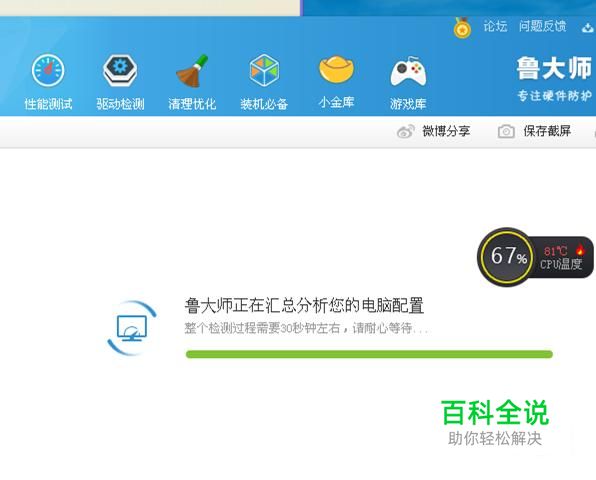Click the 鲁大师正在汇总分析您的电脑配置 heading
Screen dimensions: 596x480
tap(304, 306)
